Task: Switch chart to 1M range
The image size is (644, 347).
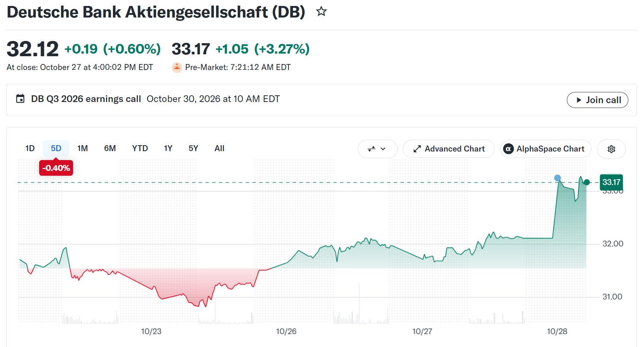Action: pyautogui.click(x=82, y=149)
